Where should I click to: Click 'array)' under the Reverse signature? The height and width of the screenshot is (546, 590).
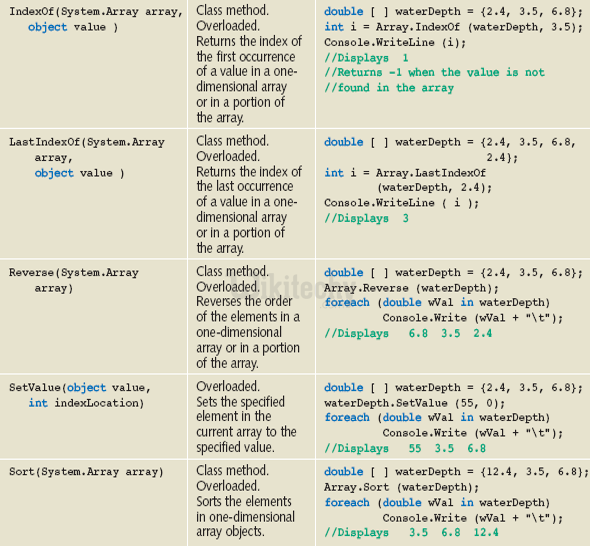[x=54, y=288]
